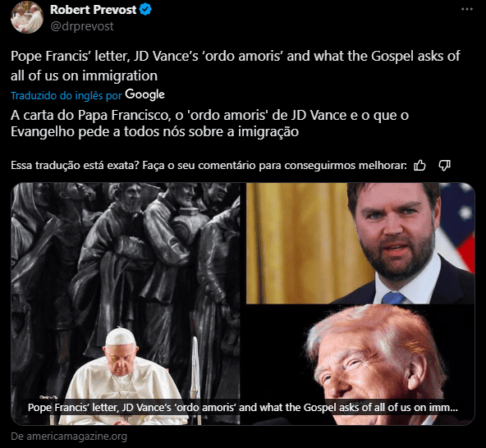Click the bottom-right smiling man photo
The height and width of the screenshot is (448, 486).
[360, 364]
